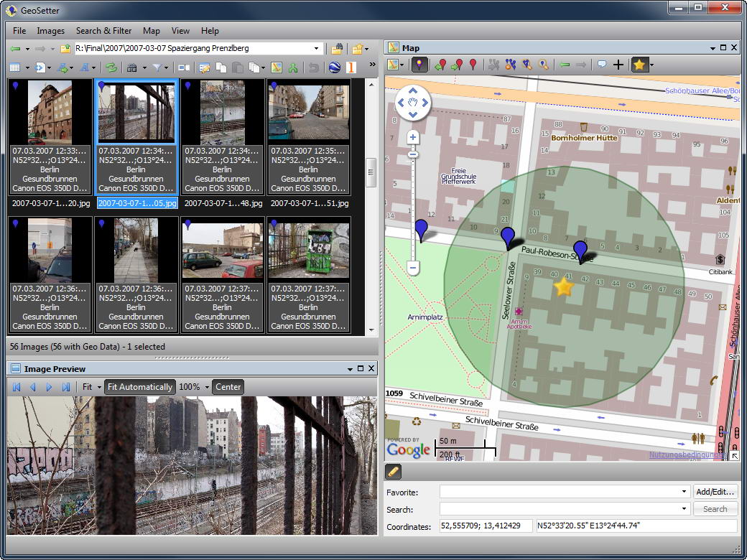Image resolution: width=747 pixels, height=560 pixels.
Task: Open Google Earth via the globe icon
Action: click(335, 67)
